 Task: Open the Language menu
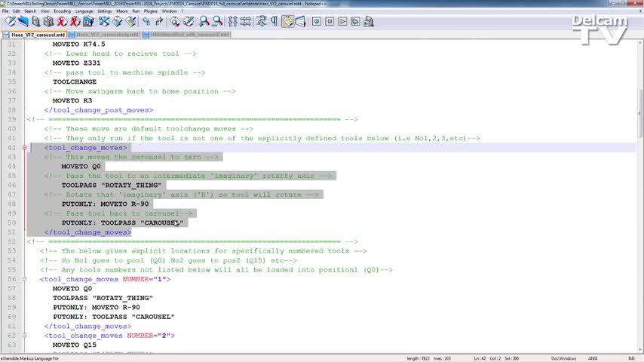[84, 11]
